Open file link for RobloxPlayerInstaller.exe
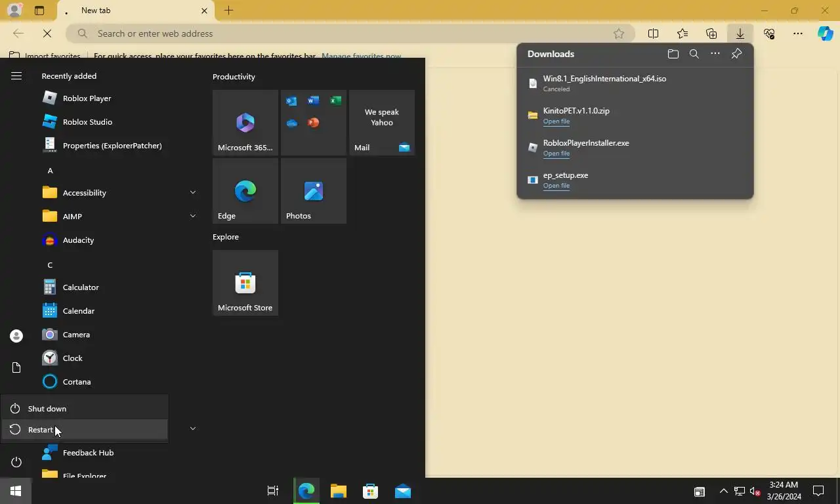Screen dimensions: 840x504 click(x=556, y=154)
